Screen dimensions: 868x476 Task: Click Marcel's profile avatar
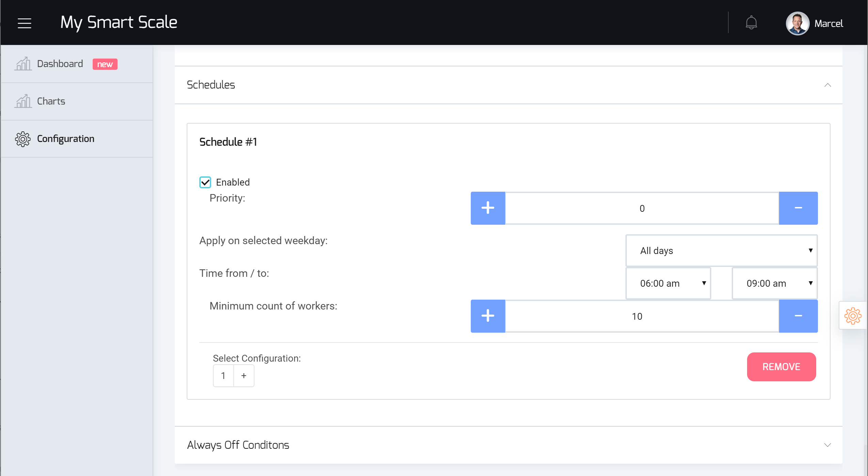[797, 23]
